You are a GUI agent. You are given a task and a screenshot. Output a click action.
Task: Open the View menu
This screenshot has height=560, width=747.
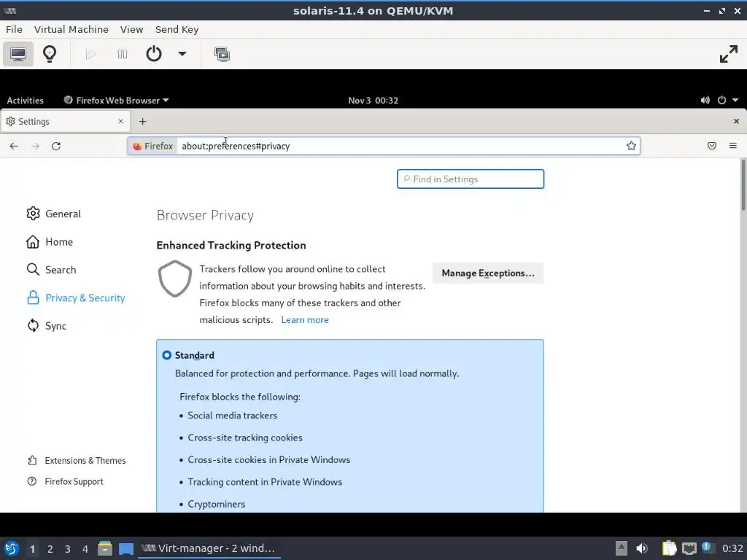[131, 29]
